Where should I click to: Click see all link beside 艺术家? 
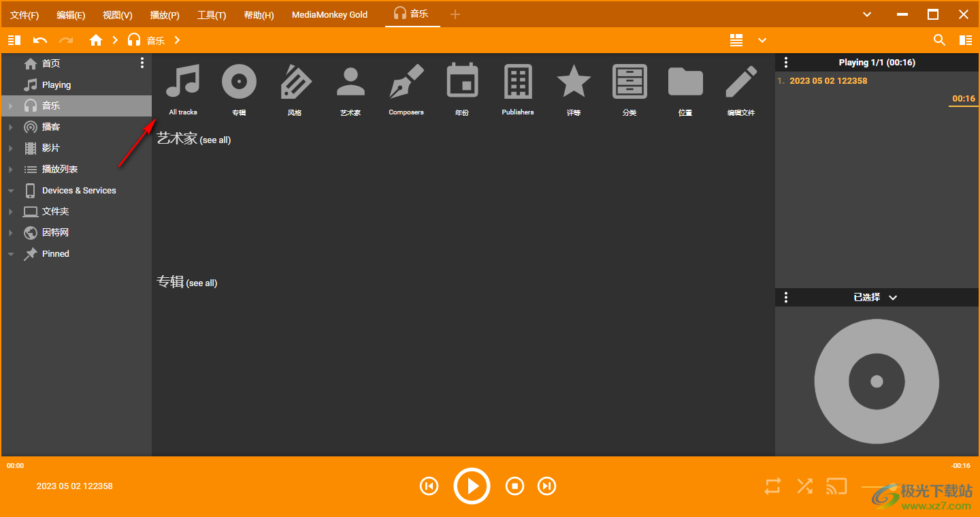coord(215,140)
